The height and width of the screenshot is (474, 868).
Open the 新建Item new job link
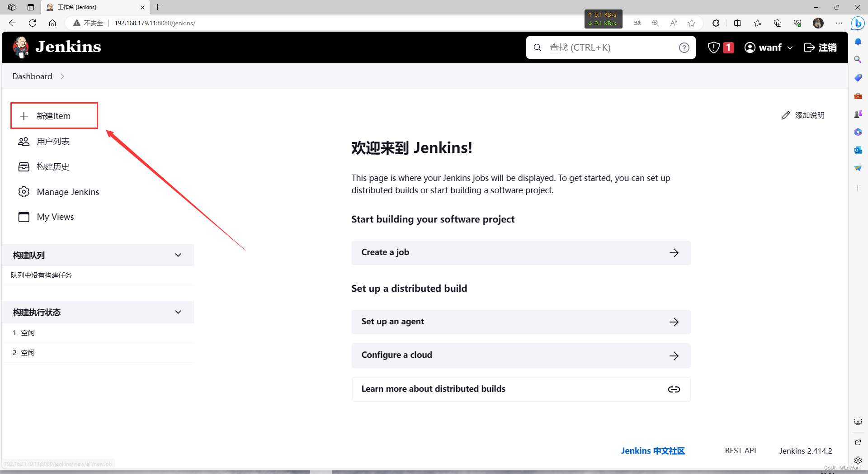pyautogui.click(x=54, y=116)
